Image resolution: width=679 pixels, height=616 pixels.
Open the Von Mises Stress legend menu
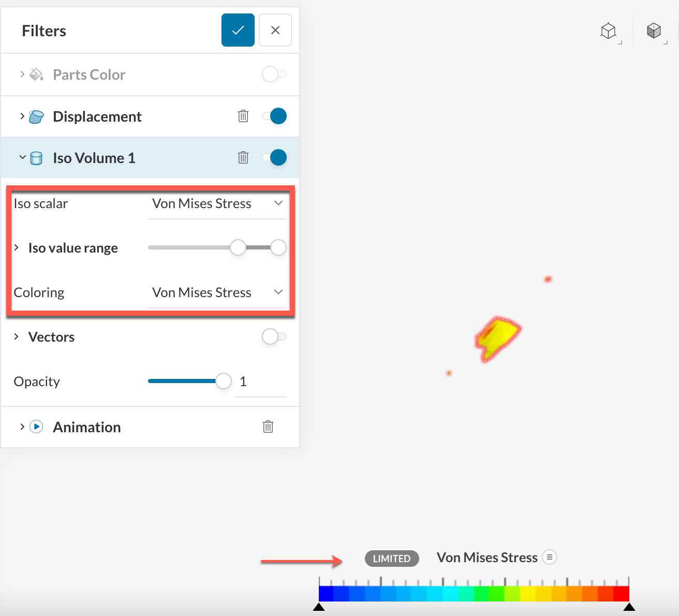[550, 557]
